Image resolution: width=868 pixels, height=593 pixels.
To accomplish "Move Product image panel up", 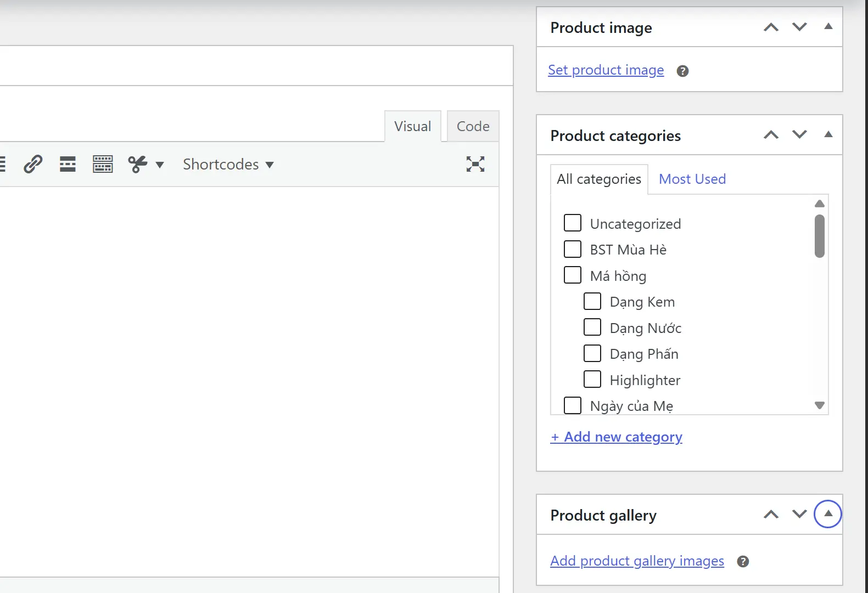I will pos(771,27).
